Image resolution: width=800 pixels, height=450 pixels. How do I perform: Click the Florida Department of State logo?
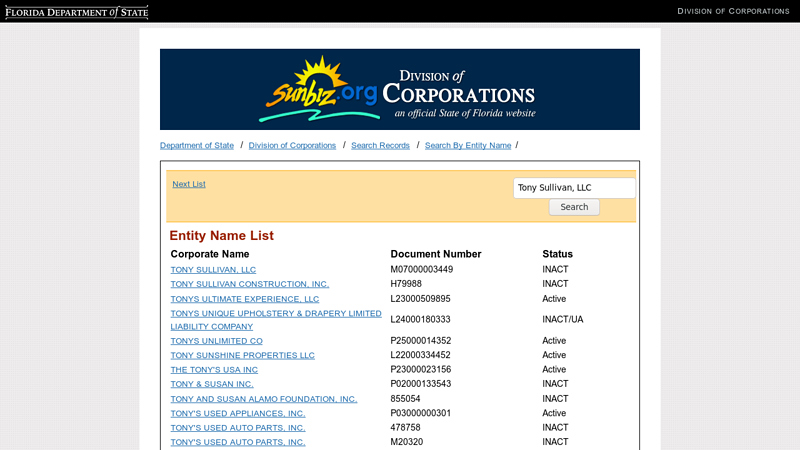coord(77,12)
